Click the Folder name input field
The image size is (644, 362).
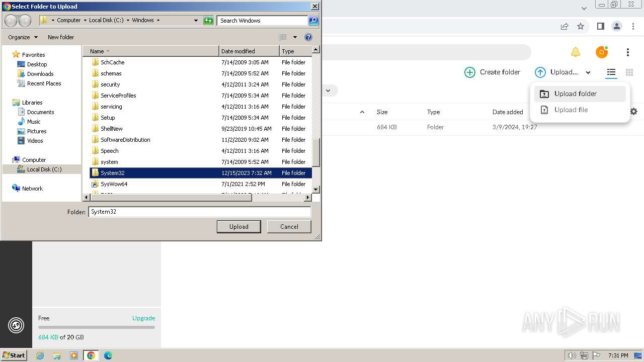tap(200, 212)
